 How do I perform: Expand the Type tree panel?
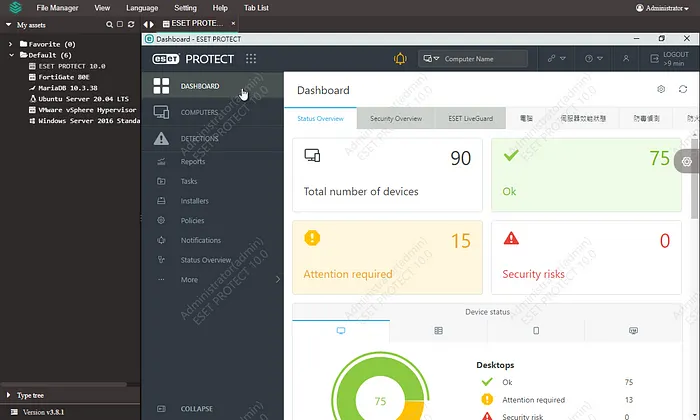point(8,395)
